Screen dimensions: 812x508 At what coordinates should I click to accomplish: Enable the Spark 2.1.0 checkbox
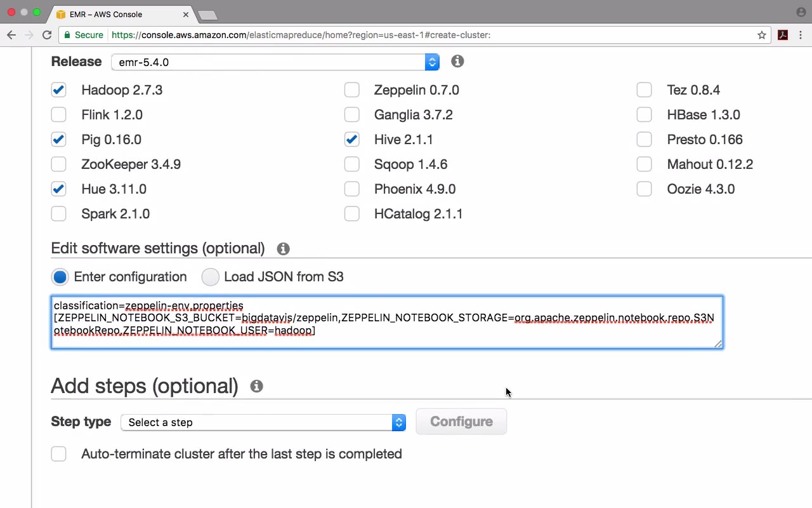[x=58, y=214]
